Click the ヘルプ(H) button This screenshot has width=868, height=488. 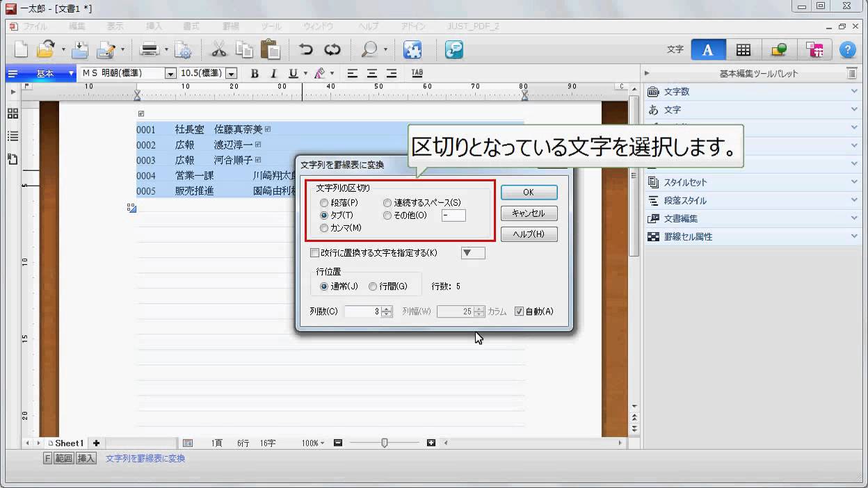529,234
